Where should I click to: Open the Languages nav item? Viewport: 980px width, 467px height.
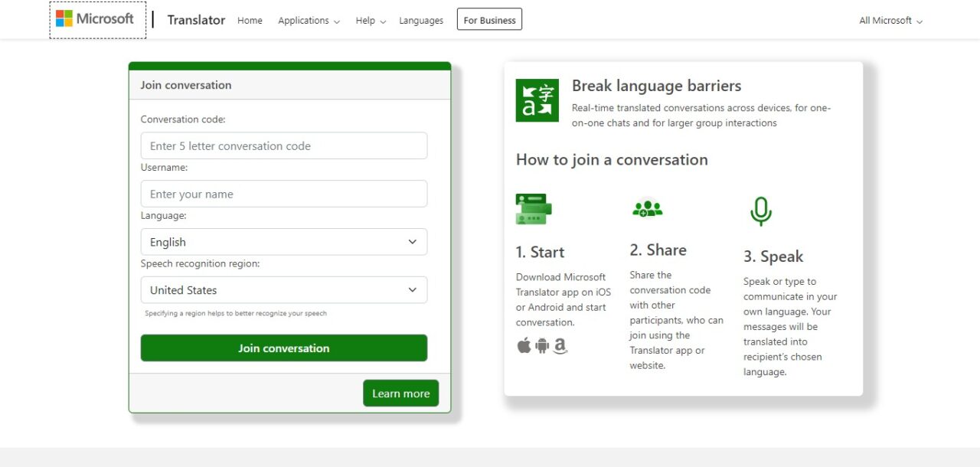point(421,21)
